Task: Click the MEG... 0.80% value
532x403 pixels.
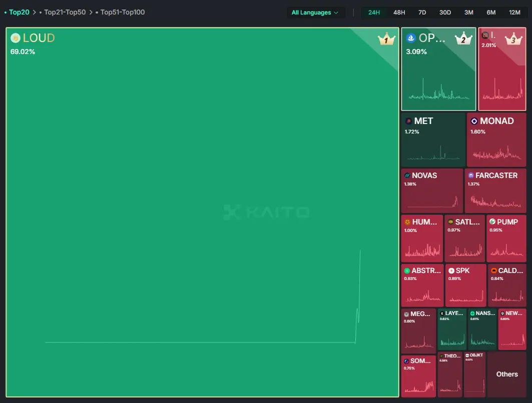Action: (x=409, y=321)
